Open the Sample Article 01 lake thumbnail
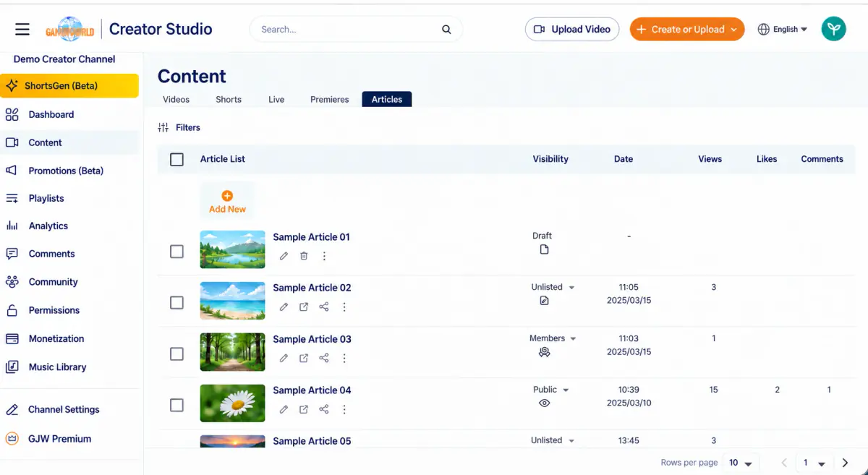The width and height of the screenshot is (868, 475). tap(232, 249)
